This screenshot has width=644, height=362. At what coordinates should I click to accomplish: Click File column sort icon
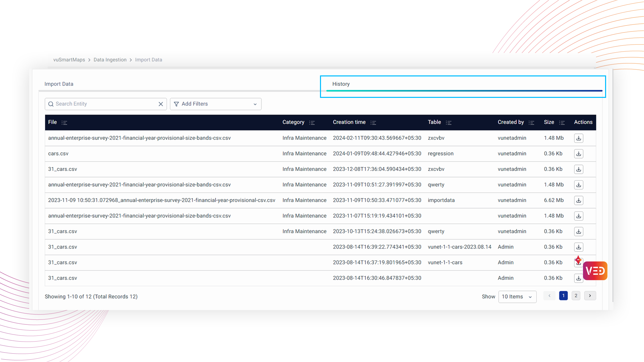64,123
